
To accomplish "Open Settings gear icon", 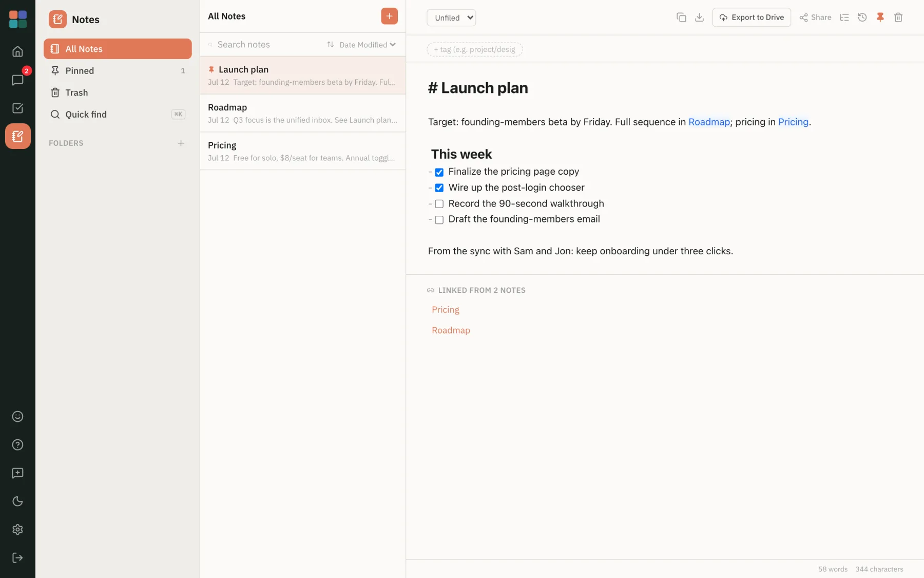I will [17, 529].
